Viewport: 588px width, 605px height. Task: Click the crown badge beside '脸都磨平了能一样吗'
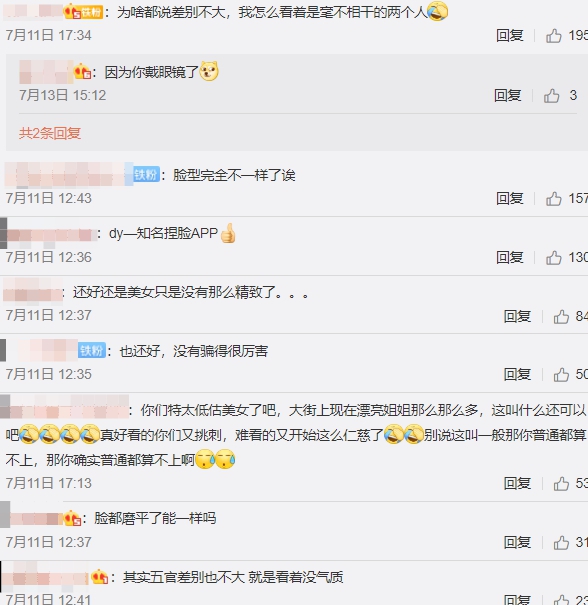tap(72, 518)
